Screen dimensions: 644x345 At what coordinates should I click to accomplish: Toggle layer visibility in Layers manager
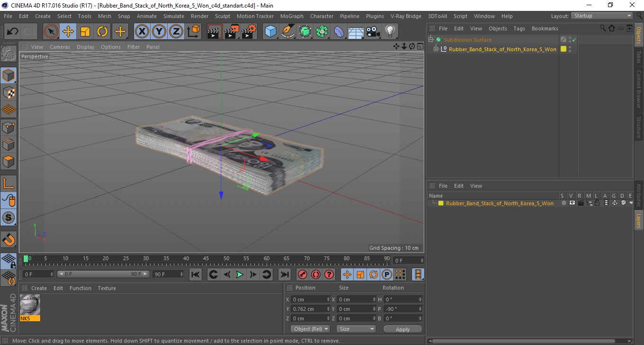(572, 203)
